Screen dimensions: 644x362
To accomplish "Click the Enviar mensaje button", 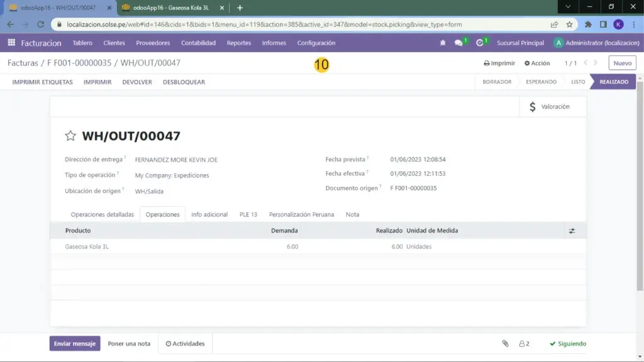I will point(75,344).
